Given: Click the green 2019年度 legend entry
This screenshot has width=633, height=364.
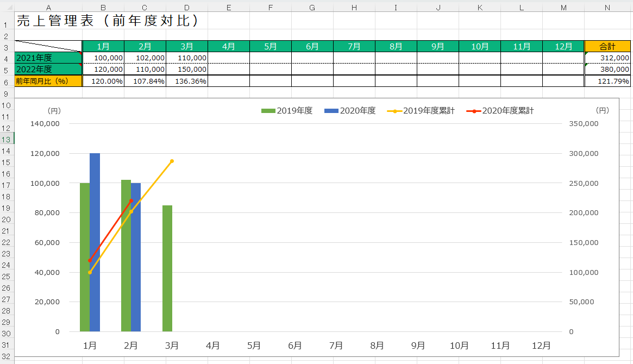Looking at the screenshot, I should tap(287, 111).
